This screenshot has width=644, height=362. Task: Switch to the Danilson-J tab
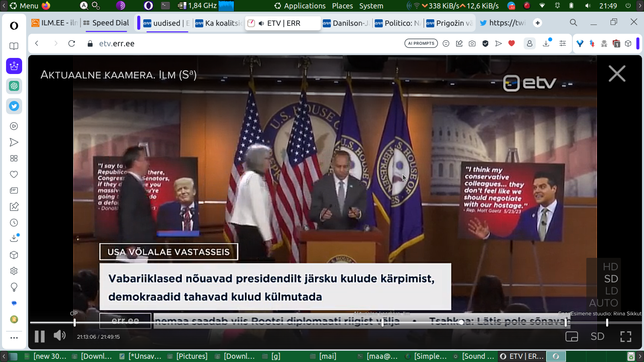(x=346, y=23)
